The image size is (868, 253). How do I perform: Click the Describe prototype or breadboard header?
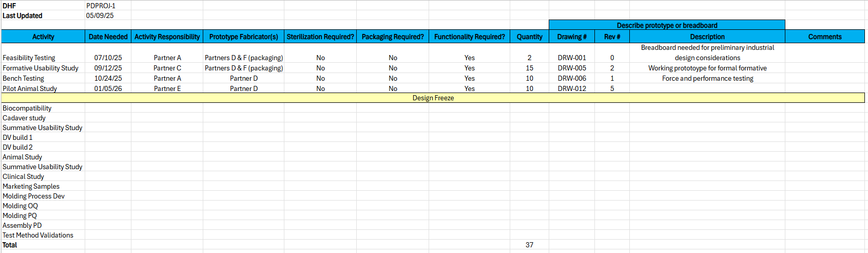pyautogui.click(x=667, y=25)
